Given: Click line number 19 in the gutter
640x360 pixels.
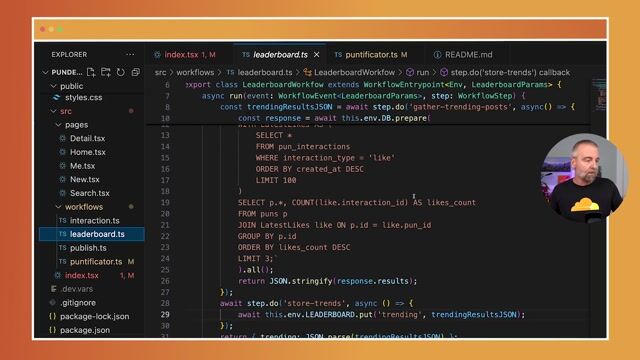Looking at the screenshot, I should 165,202.
